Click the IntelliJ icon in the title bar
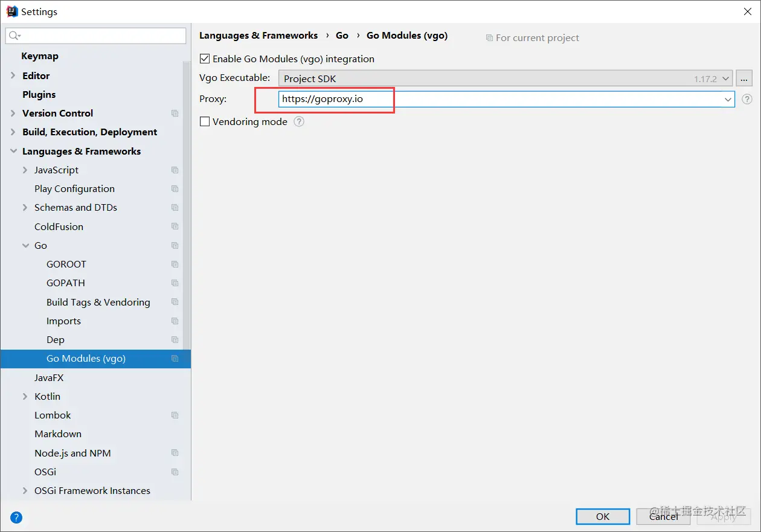This screenshot has height=532, width=761. tap(12, 11)
